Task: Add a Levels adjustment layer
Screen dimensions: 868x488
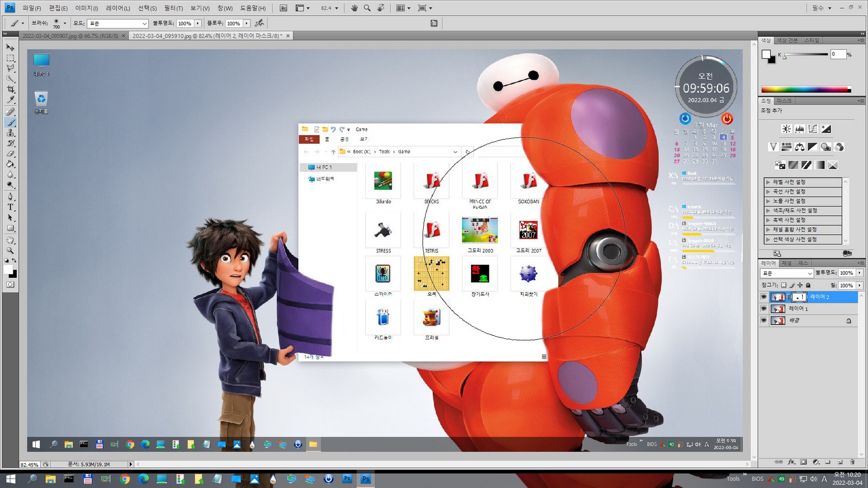Action: coord(800,129)
